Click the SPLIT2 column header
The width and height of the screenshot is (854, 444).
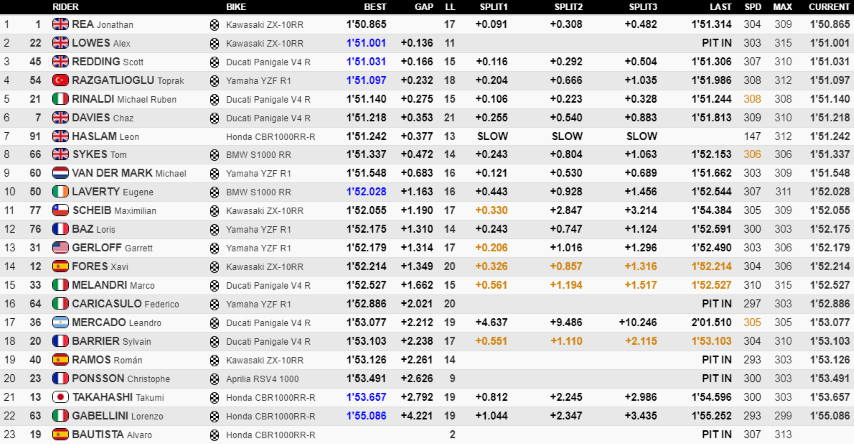tap(568, 7)
